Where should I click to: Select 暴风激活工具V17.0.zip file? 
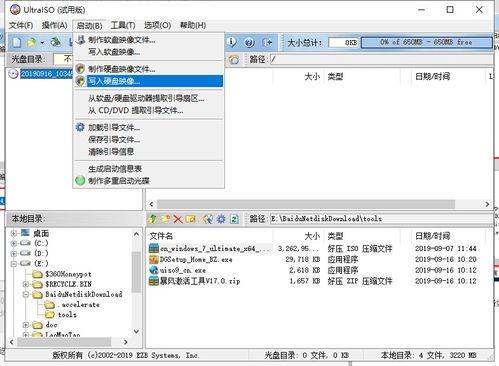click(x=200, y=281)
